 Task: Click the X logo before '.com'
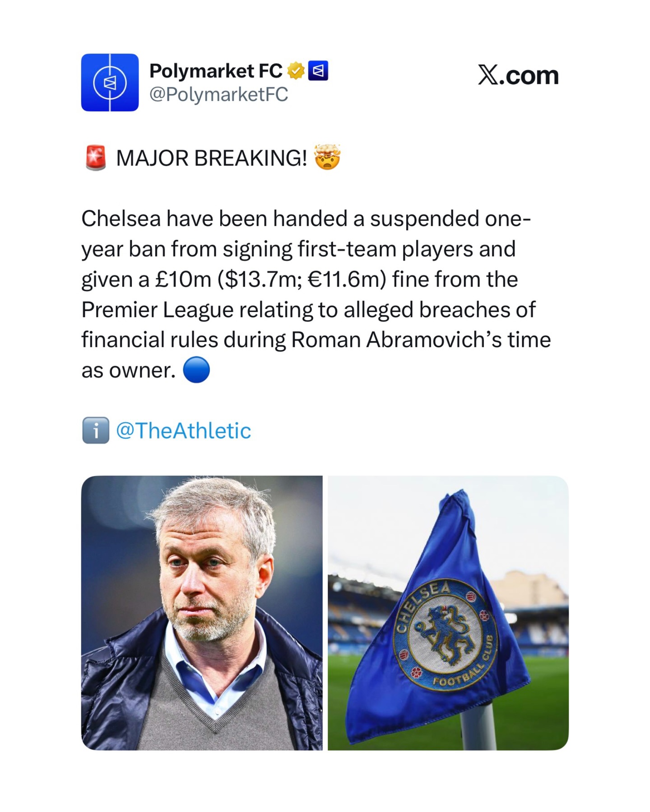click(x=488, y=75)
